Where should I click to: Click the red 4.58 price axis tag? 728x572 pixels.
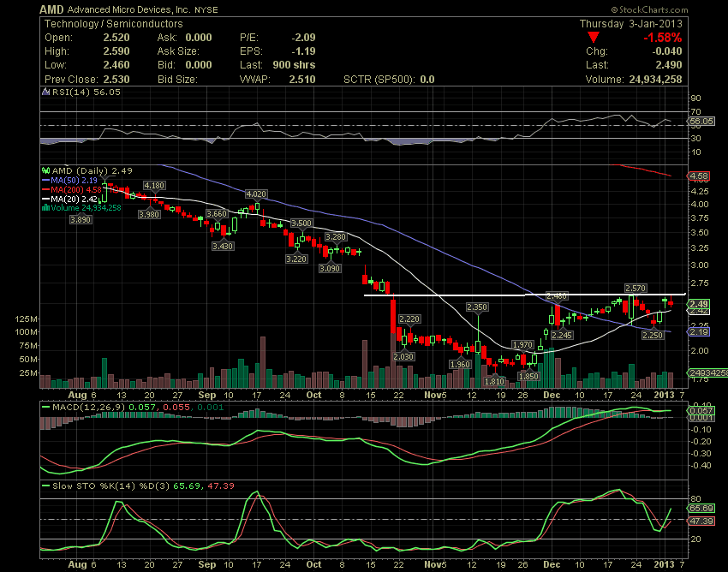[x=698, y=176]
